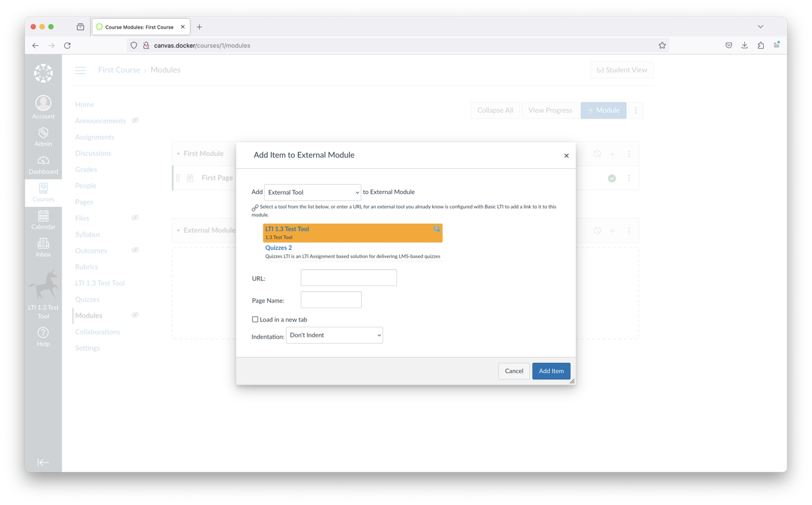Open the Dashboard from the sidebar
Screen dimensions: 812x505
click(43, 164)
